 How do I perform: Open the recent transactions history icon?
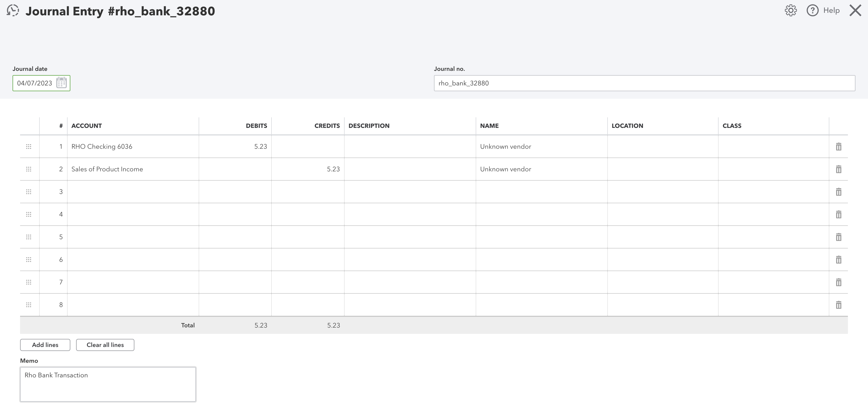(x=13, y=11)
